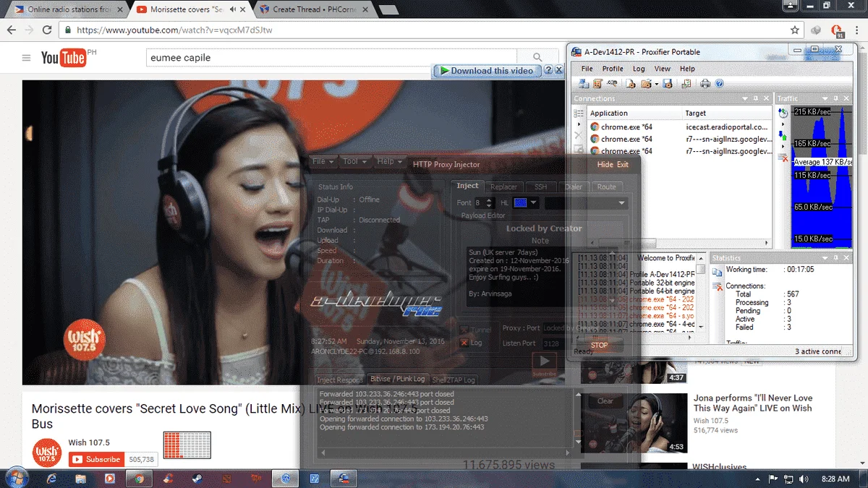
Task: Click Clear button beside log box
Action: tap(605, 401)
